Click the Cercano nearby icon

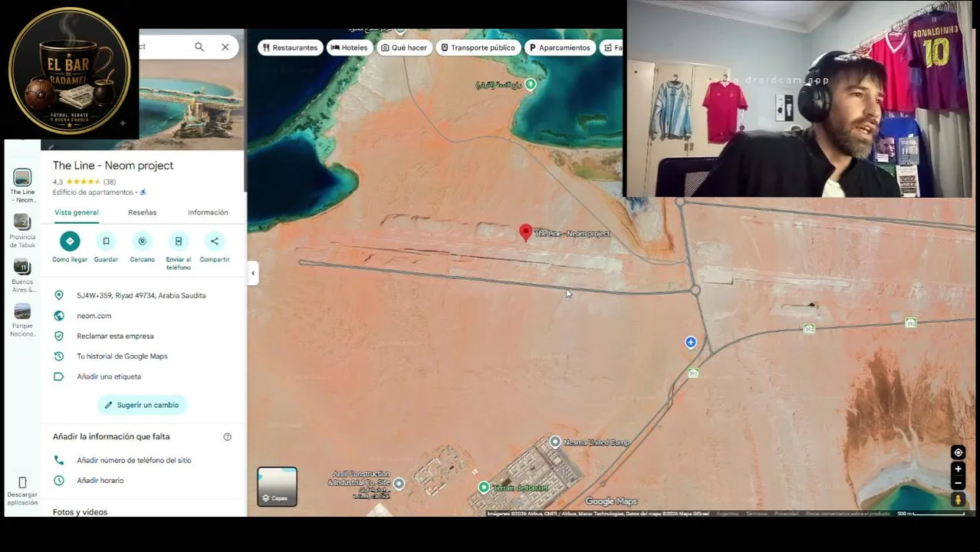tap(142, 242)
